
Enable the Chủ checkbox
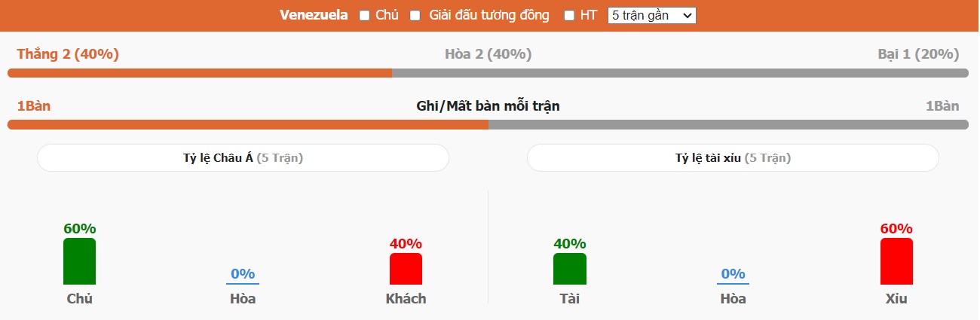[365, 15]
